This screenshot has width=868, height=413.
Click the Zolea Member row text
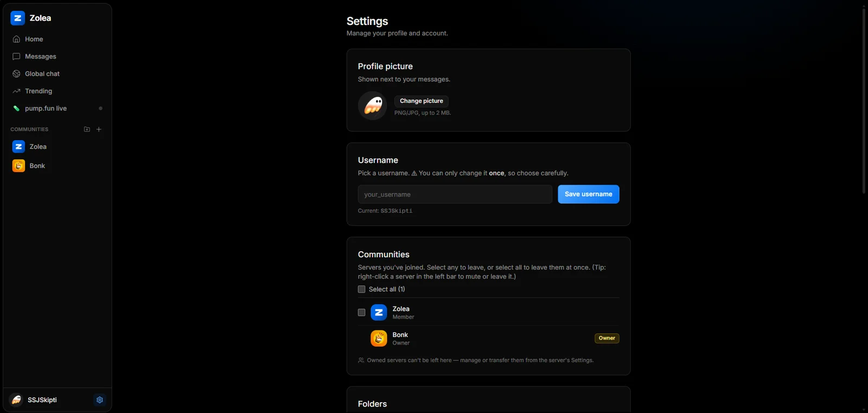click(x=403, y=313)
